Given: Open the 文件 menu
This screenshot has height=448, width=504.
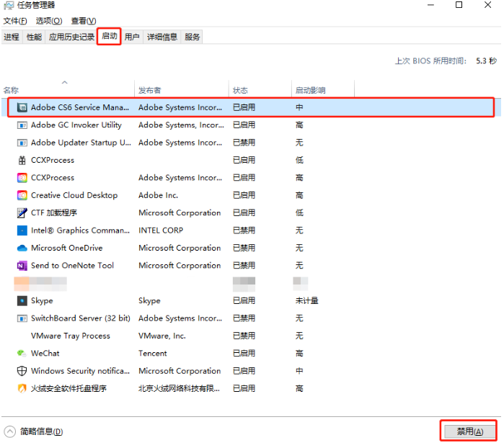Looking at the screenshot, I should point(15,21).
